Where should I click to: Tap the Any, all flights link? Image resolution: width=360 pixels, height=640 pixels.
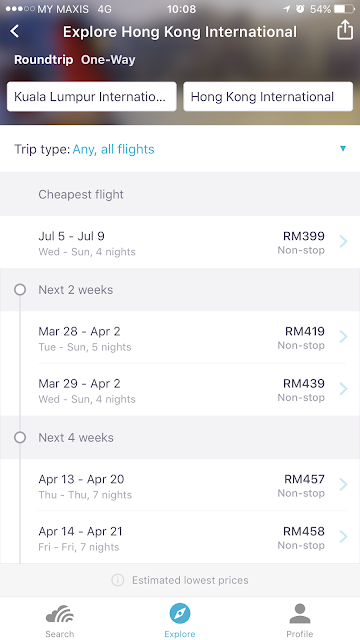113,149
